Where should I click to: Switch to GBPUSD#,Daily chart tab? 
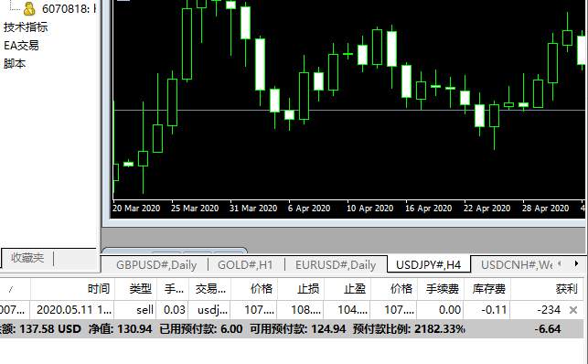[x=156, y=264]
